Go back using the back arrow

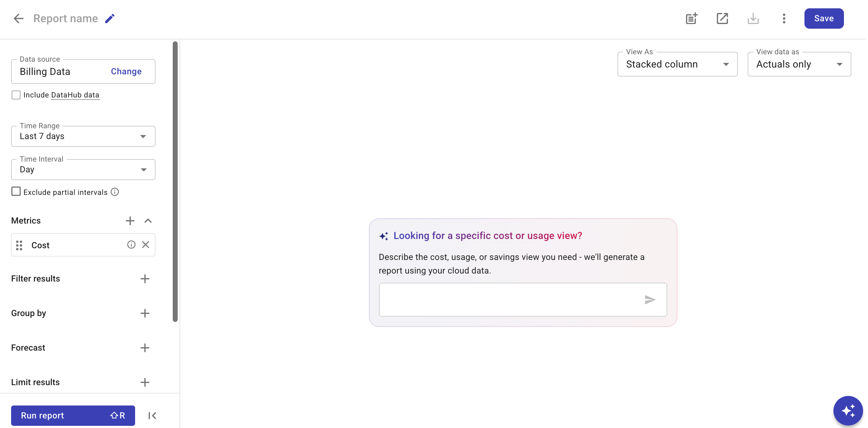pyautogui.click(x=19, y=18)
